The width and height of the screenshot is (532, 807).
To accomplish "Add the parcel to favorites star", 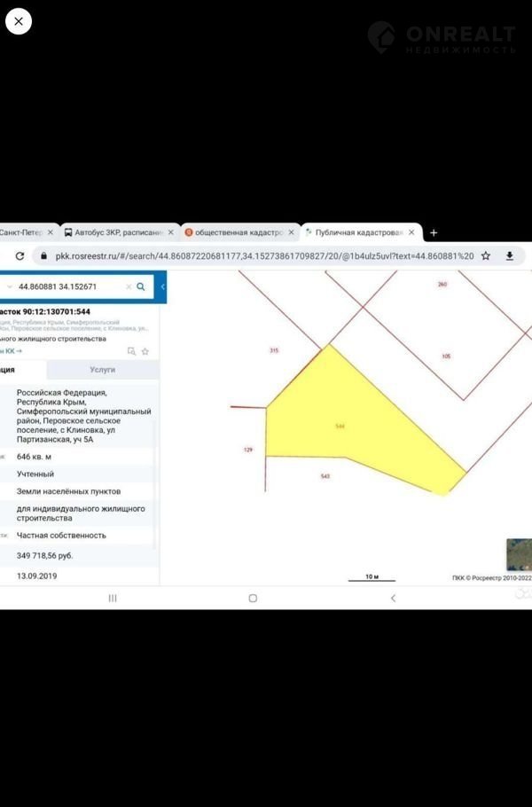I will (145, 351).
